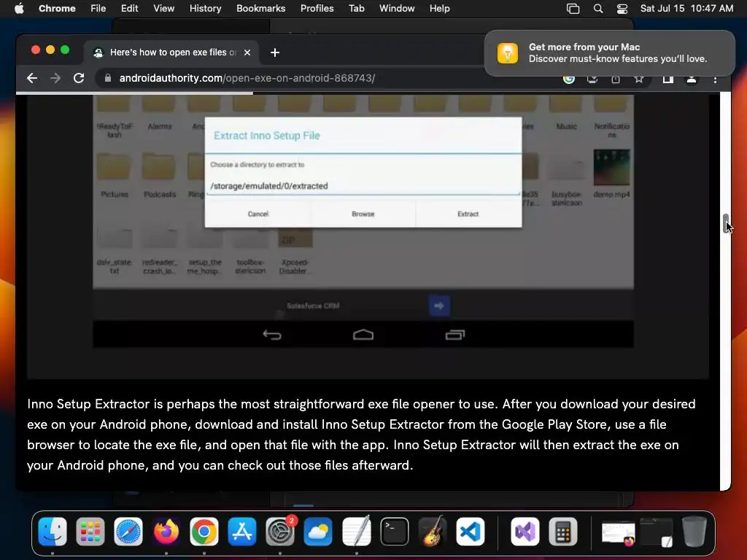
Task: Go back to the previous page
Action: pos(32,78)
